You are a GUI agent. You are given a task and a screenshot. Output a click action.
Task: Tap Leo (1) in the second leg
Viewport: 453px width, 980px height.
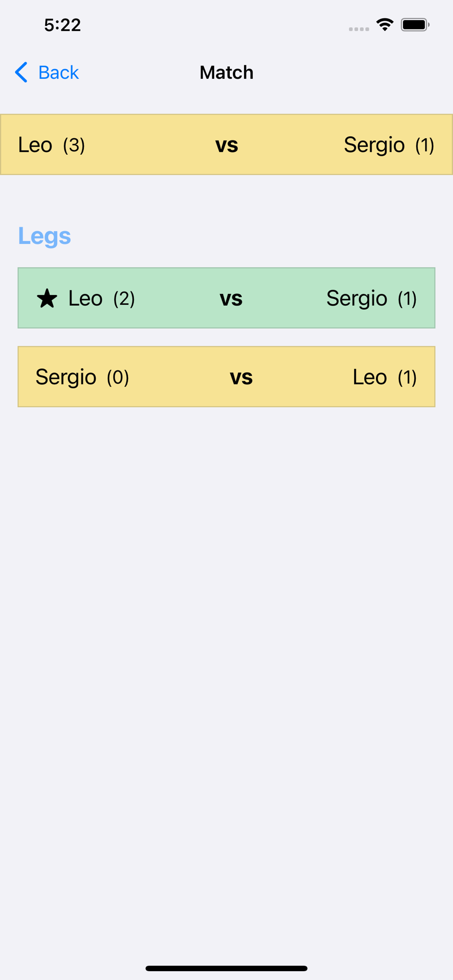pos(384,377)
